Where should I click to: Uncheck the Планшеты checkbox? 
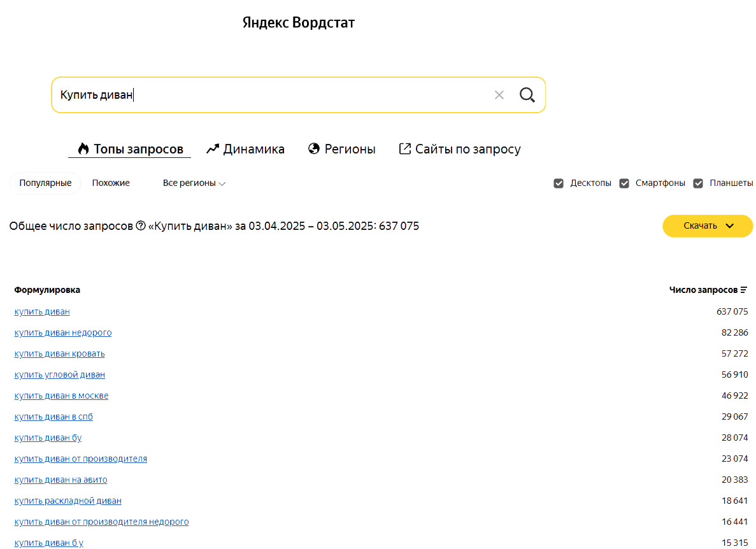click(697, 183)
